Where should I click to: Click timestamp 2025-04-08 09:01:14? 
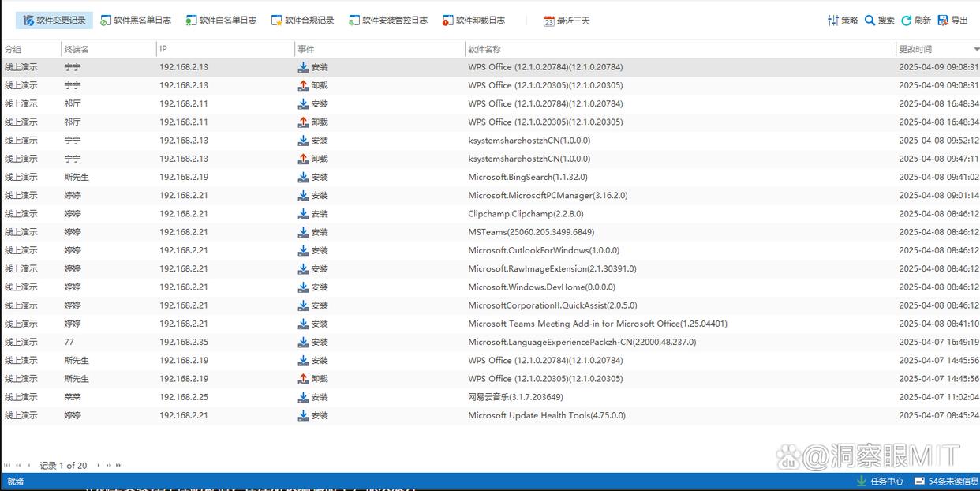[x=938, y=195]
